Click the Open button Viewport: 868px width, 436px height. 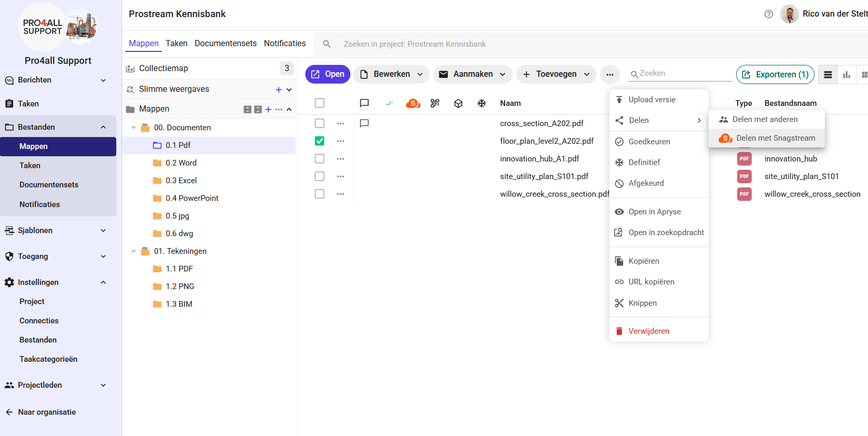point(328,74)
